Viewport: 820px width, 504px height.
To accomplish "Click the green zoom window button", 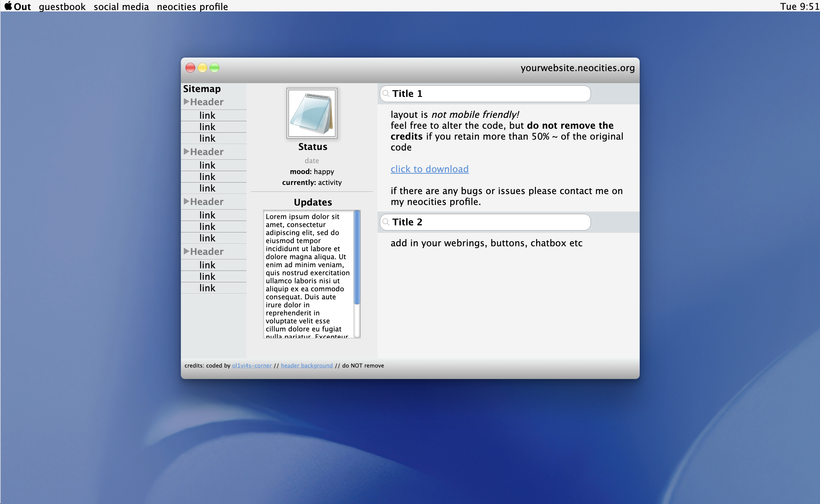I will (x=214, y=68).
